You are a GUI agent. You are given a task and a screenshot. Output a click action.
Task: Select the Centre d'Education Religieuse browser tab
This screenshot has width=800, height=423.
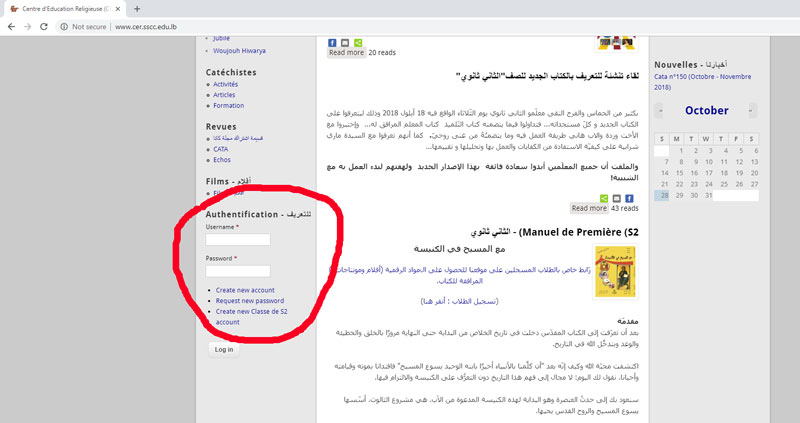point(65,9)
